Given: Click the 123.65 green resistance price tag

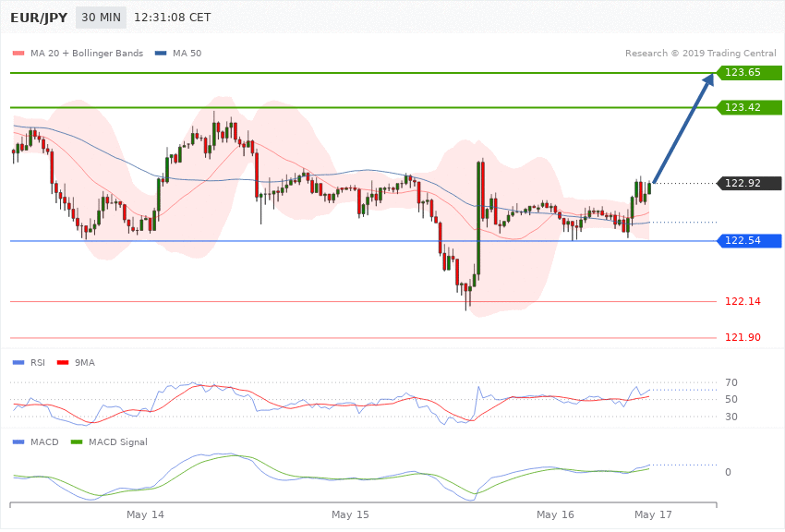Looking at the screenshot, I should [749, 73].
